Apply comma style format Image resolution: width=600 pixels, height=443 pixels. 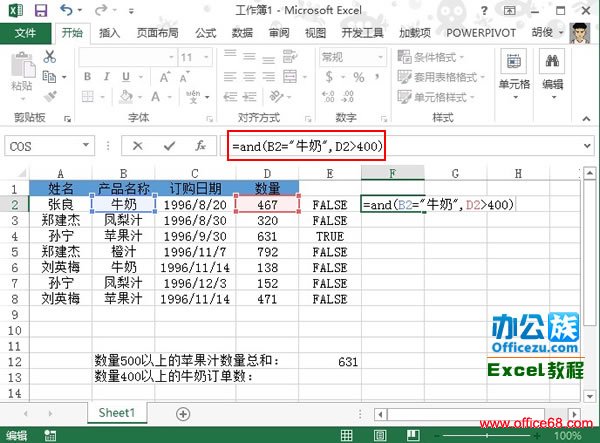(x=378, y=77)
